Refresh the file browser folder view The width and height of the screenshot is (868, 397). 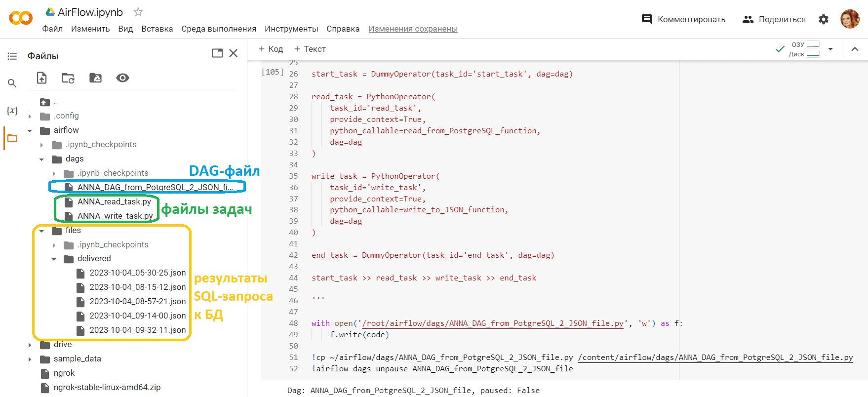[x=68, y=78]
